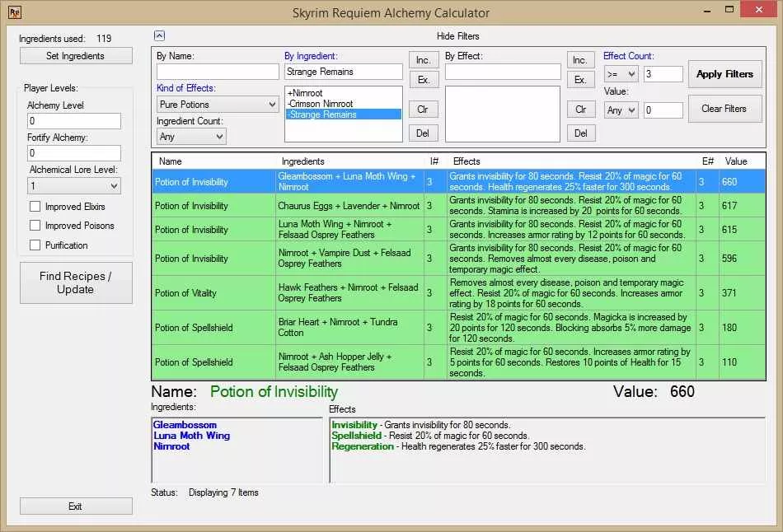
Task: Open the Ingredient Count dropdown
Action: [x=191, y=136]
